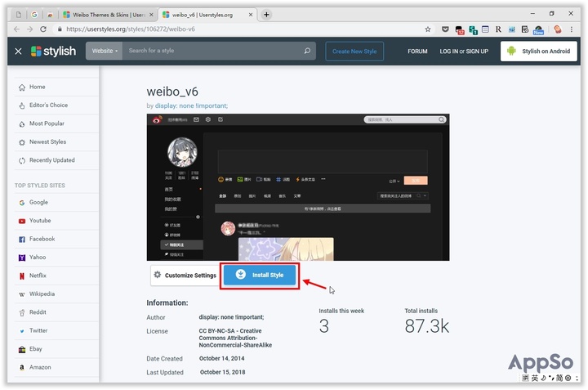Click the browser forward arrow
This screenshot has height=390, width=588.
(30, 29)
